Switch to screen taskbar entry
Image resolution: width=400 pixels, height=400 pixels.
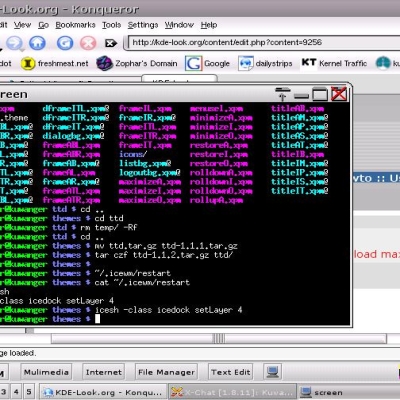[349, 392]
